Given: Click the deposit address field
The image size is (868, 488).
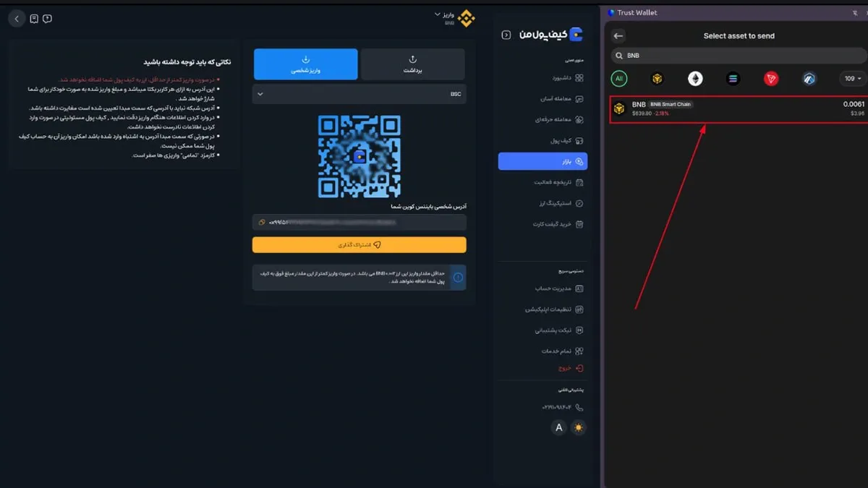Looking at the screenshot, I should click(359, 223).
